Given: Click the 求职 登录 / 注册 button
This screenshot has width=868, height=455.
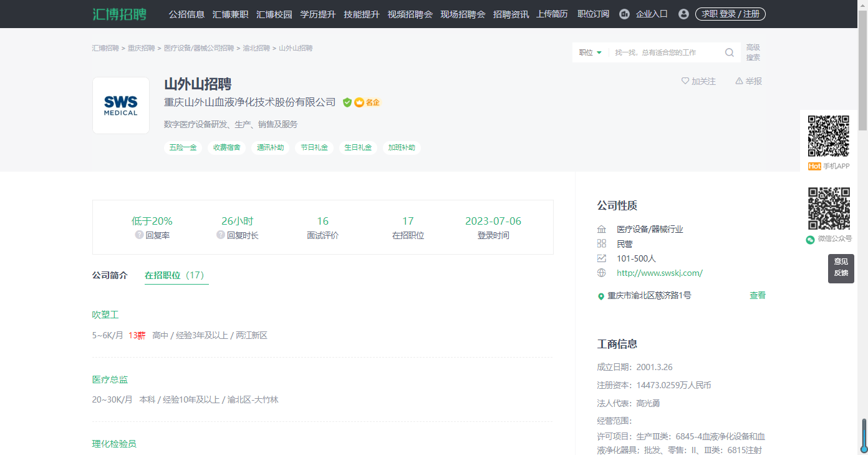Looking at the screenshot, I should [x=730, y=14].
